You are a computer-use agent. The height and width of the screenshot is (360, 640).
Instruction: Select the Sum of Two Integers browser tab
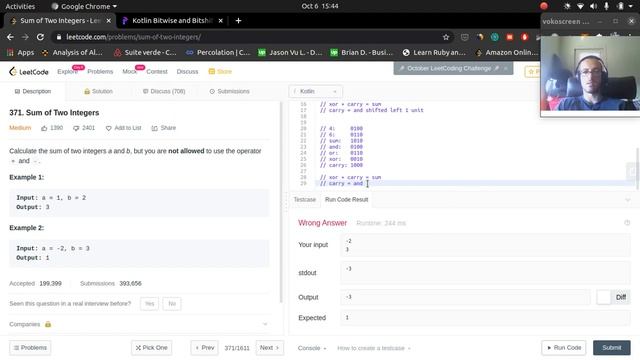pyautogui.click(x=60, y=20)
